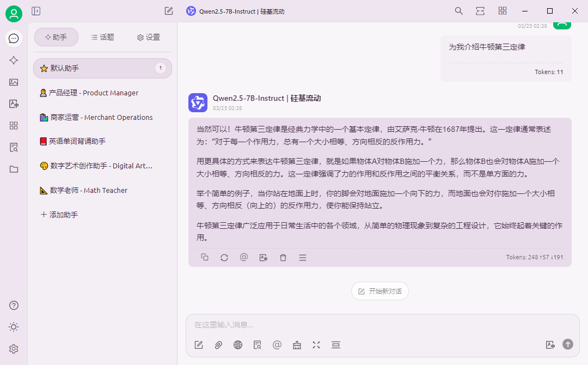Toggle the dark mode theme
The image size is (588, 365).
(14, 327)
